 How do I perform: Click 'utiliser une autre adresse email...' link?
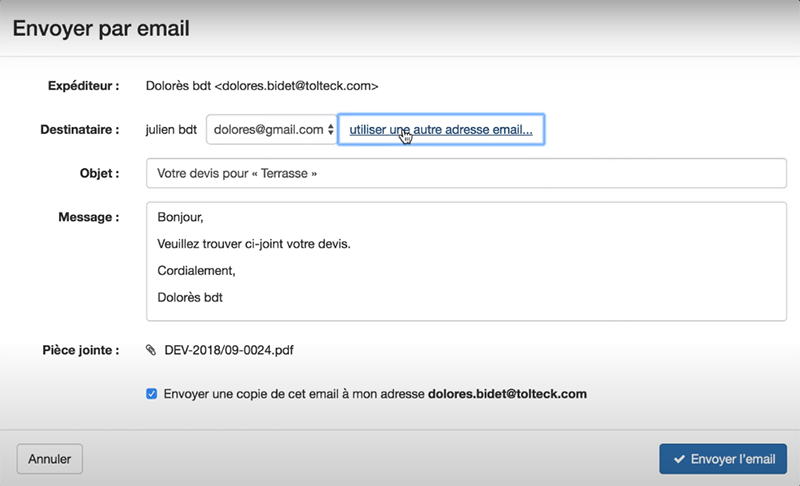coord(441,130)
